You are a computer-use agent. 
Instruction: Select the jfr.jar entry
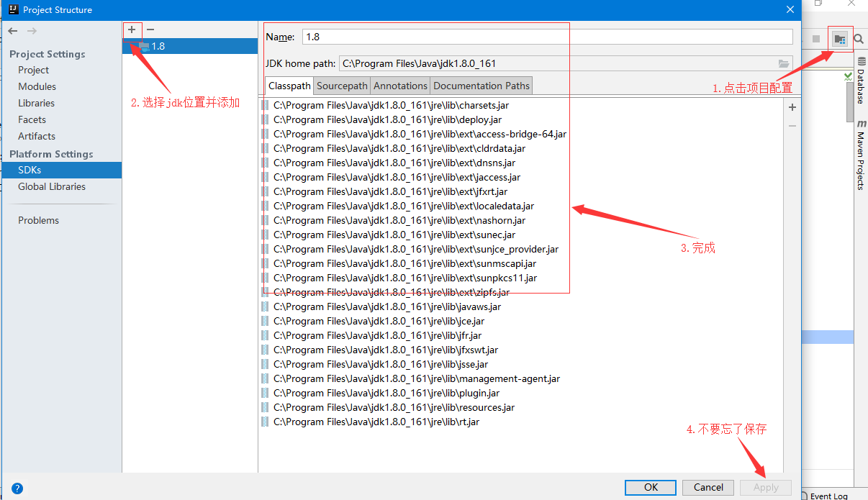[521, 335]
